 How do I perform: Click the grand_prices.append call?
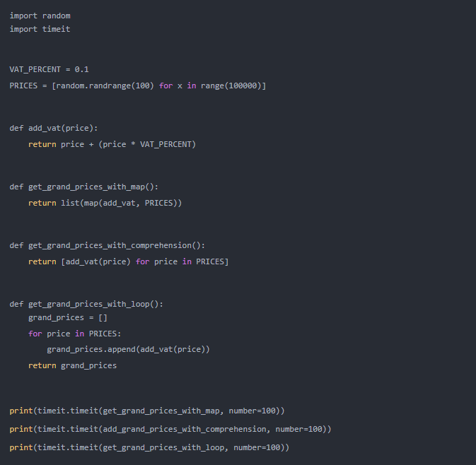tap(128, 349)
